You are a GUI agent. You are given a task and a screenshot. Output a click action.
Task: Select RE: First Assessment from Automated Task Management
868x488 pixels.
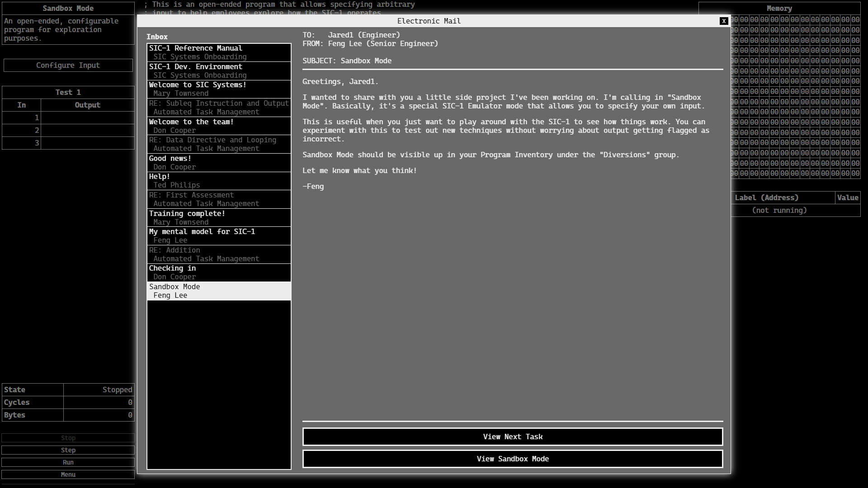tap(218, 199)
